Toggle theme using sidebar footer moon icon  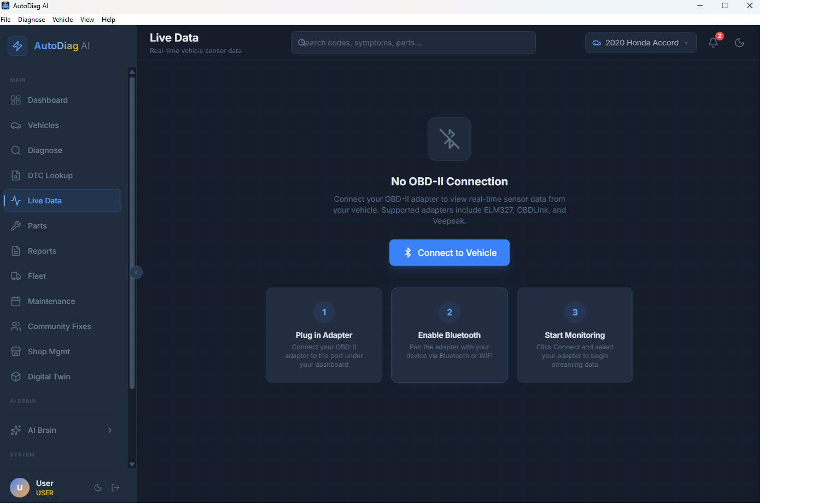click(98, 488)
